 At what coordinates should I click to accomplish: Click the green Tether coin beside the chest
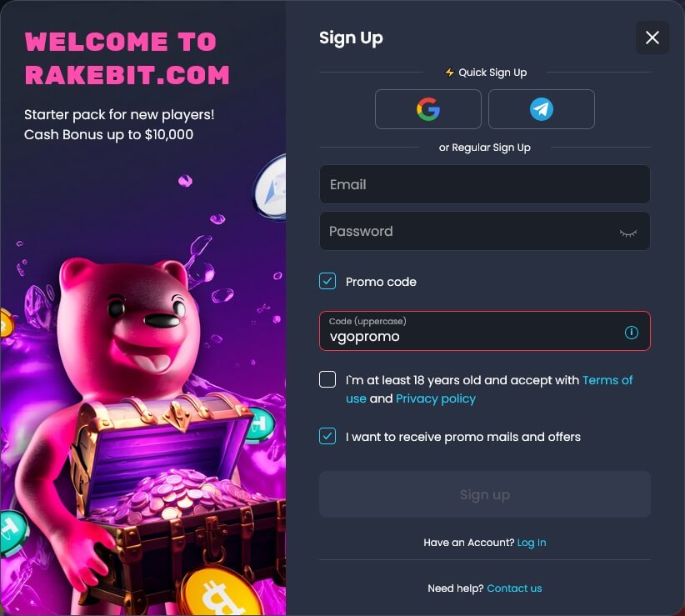261,424
